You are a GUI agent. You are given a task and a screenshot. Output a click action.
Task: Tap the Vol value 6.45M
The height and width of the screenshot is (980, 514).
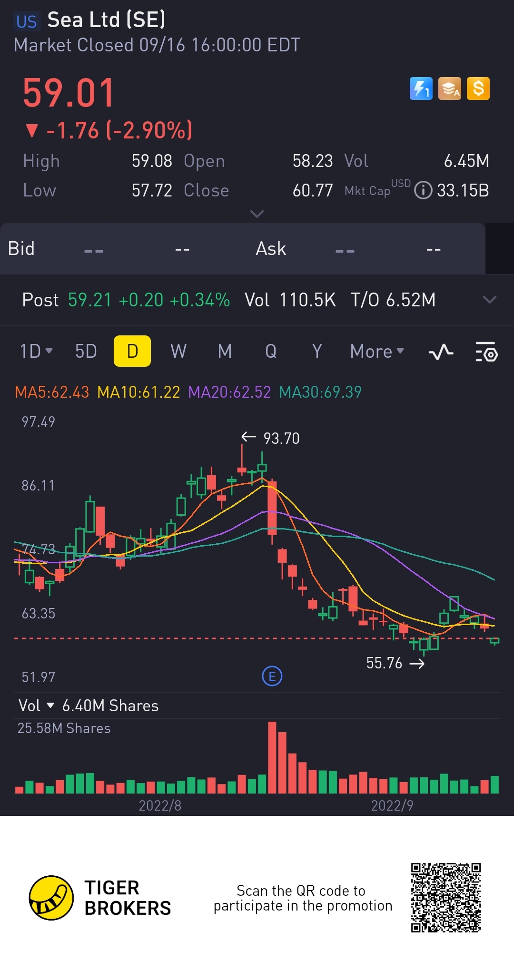[x=466, y=161]
